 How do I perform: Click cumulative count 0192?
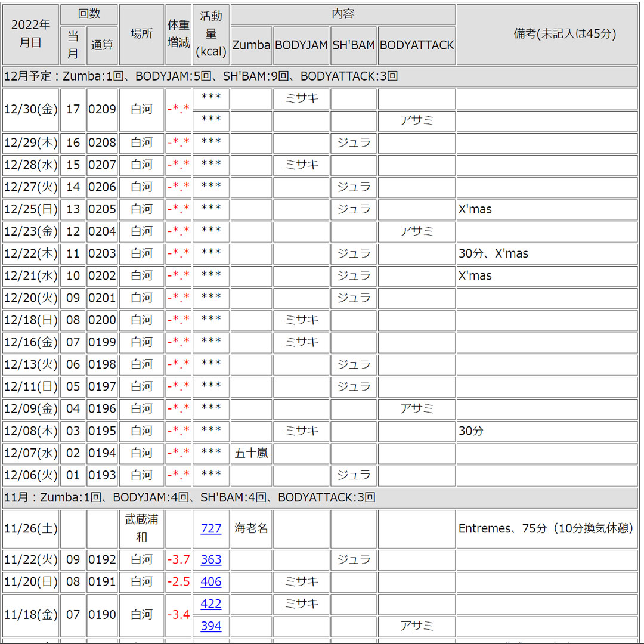tap(103, 560)
